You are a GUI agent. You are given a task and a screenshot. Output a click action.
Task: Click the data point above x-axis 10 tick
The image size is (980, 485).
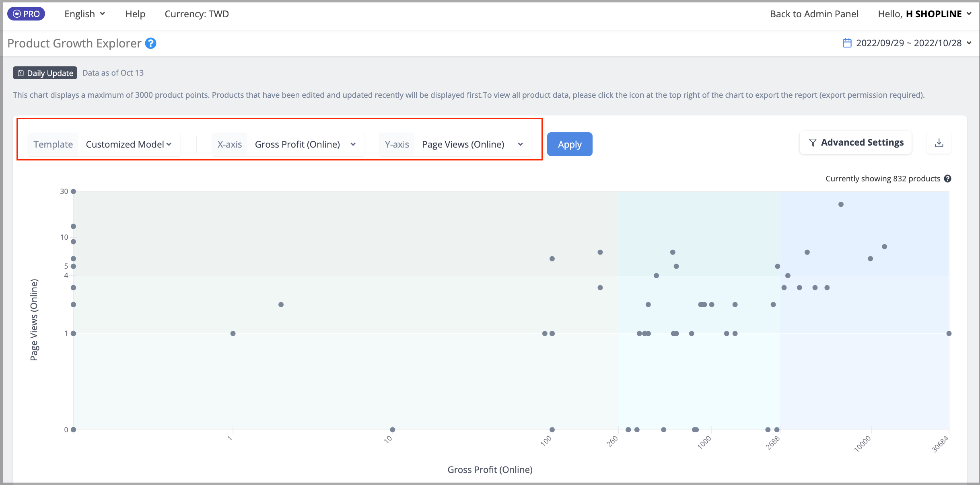(393, 430)
